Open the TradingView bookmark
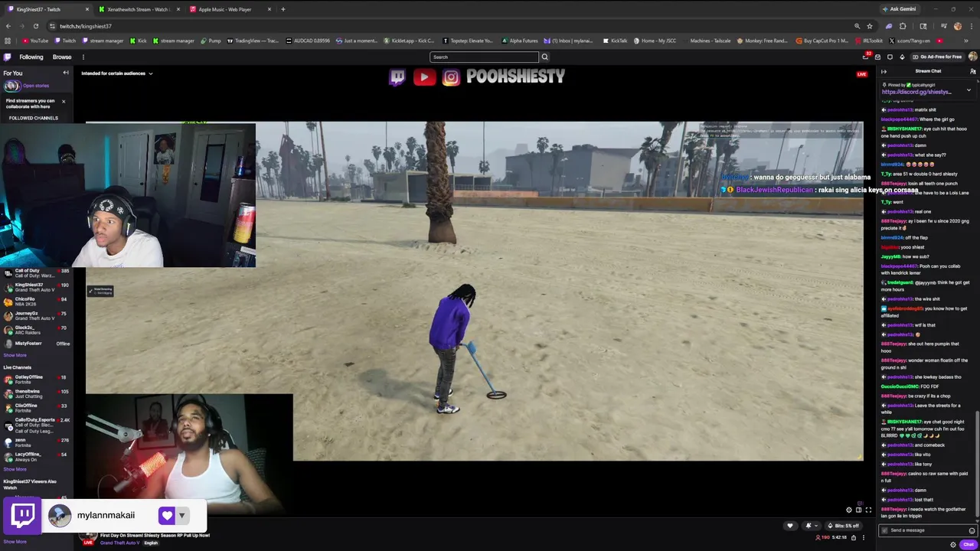This screenshot has width=980, height=551. [x=252, y=41]
